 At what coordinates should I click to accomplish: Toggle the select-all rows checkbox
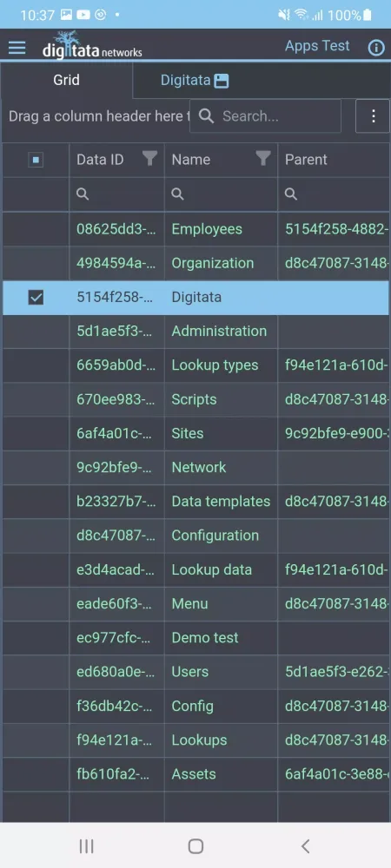click(x=36, y=160)
